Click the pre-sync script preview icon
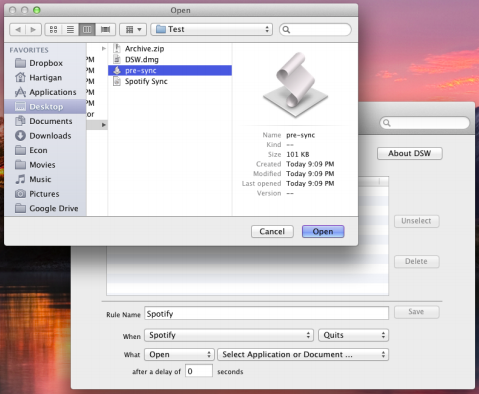 (295, 85)
